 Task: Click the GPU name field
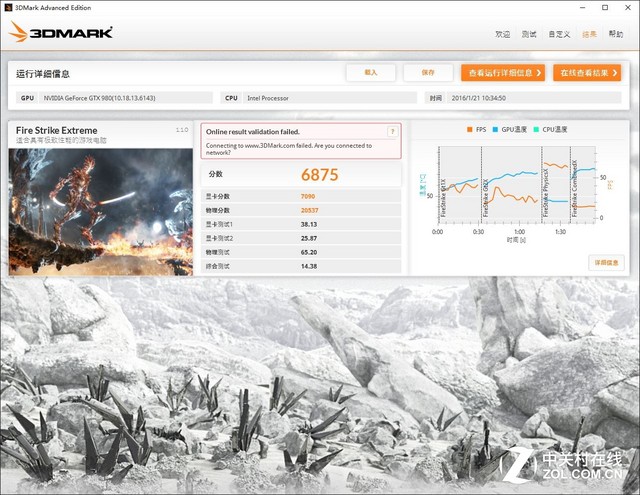click(128, 98)
